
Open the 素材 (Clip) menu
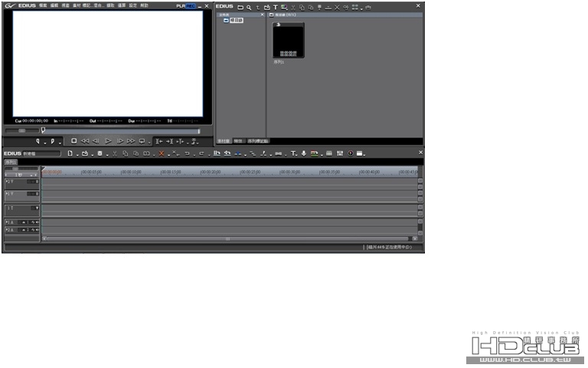pos(77,5)
